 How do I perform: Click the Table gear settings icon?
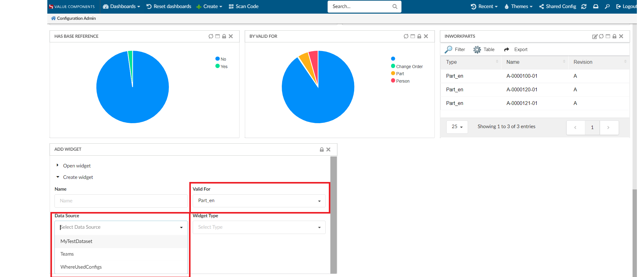tap(477, 50)
